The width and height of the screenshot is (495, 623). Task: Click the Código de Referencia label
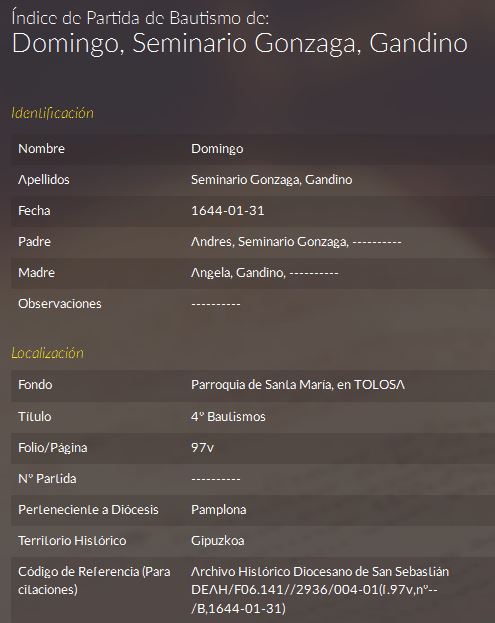94,580
